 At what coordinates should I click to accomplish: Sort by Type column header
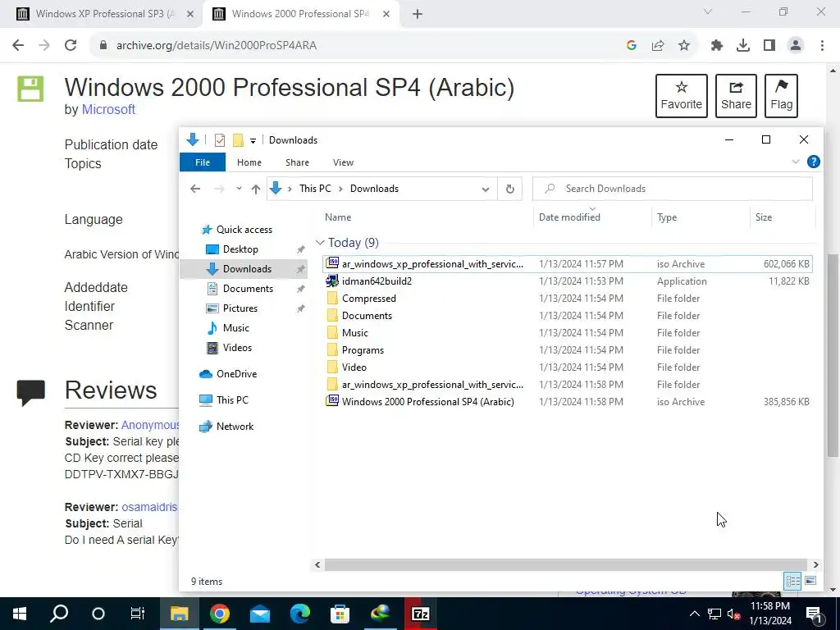(701, 217)
